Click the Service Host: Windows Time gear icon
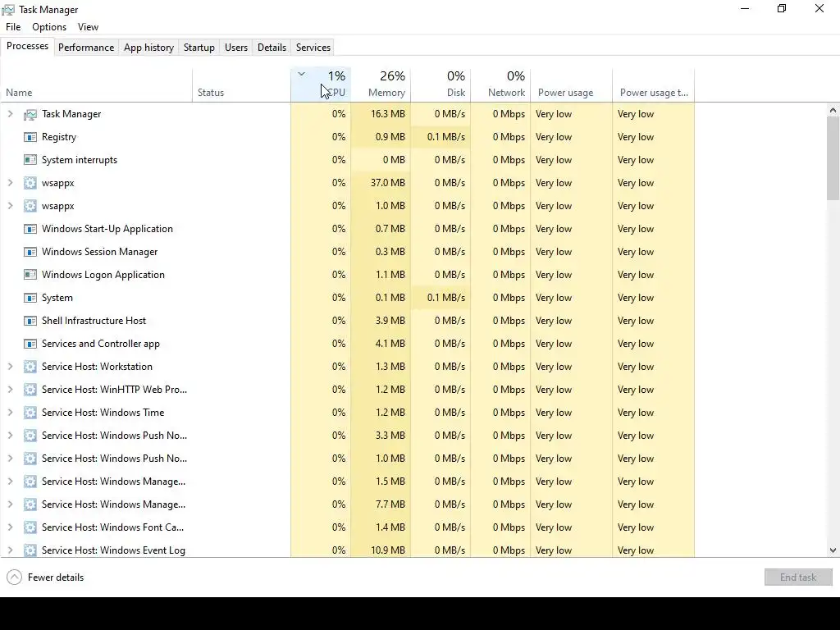840x630 pixels. point(30,413)
